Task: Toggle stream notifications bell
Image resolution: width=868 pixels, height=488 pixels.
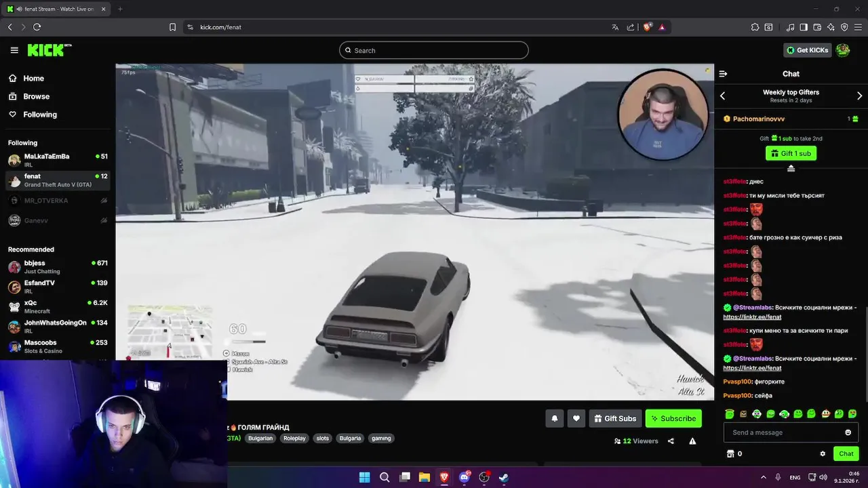Action: click(554, 419)
